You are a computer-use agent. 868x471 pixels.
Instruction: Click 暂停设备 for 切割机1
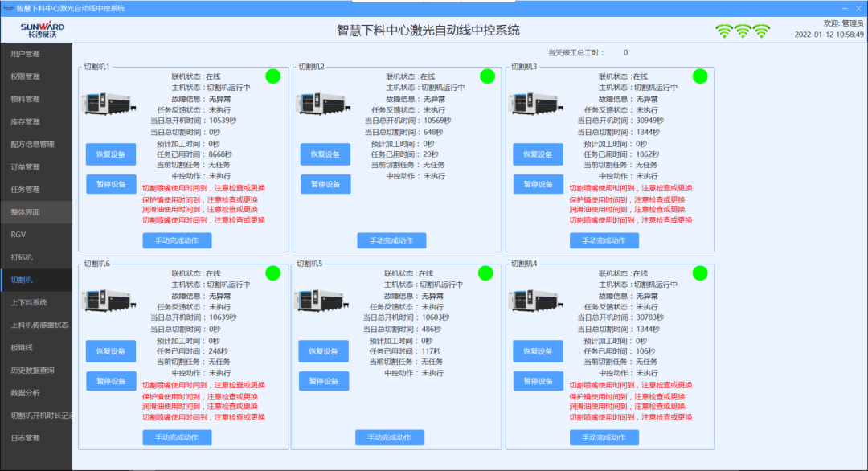(111, 184)
